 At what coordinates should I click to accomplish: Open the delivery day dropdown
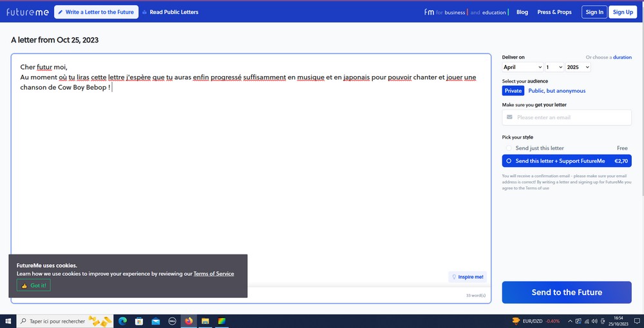pyautogui.click(x=554, y=67)
